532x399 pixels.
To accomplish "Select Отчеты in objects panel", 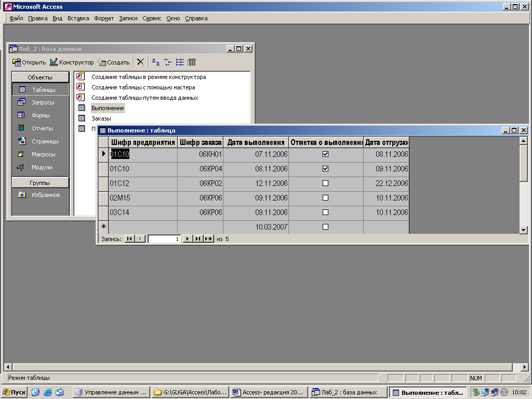I will coord(41,128).
